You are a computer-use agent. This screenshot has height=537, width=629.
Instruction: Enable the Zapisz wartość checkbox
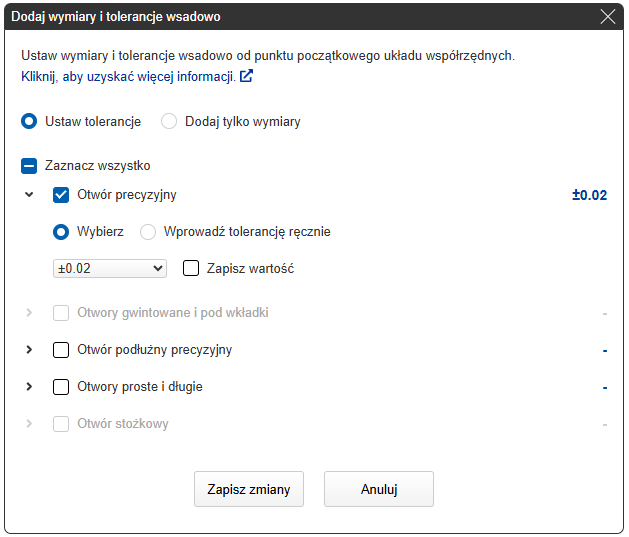(x=192, y=268)
